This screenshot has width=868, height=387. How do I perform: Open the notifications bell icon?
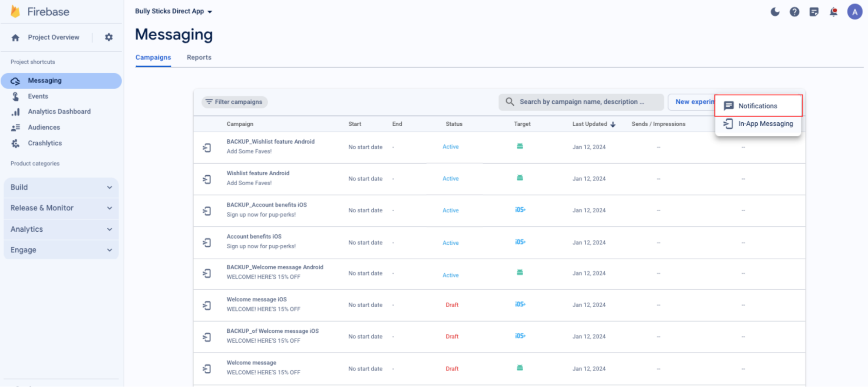coord(833,12)
